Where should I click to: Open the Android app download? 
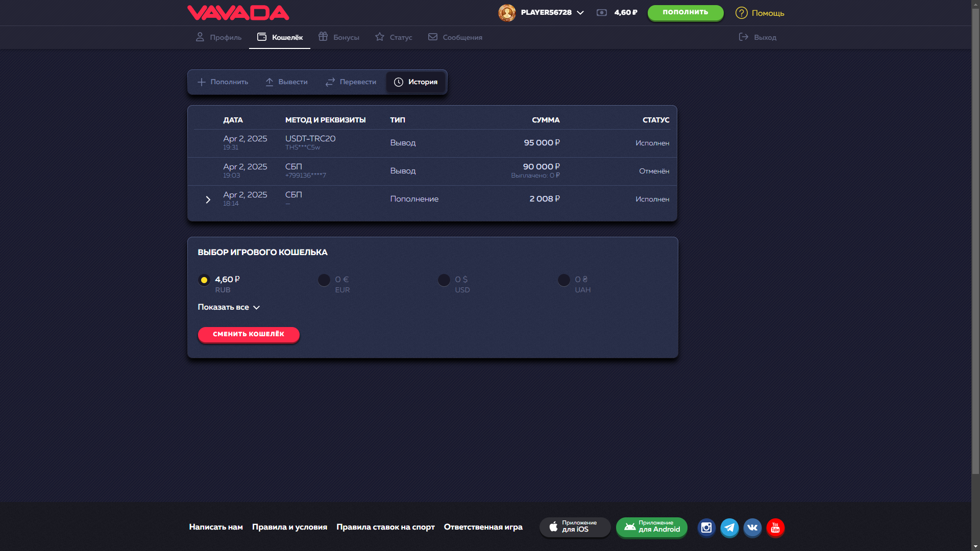pyautogui.click(x=651, y=527)
